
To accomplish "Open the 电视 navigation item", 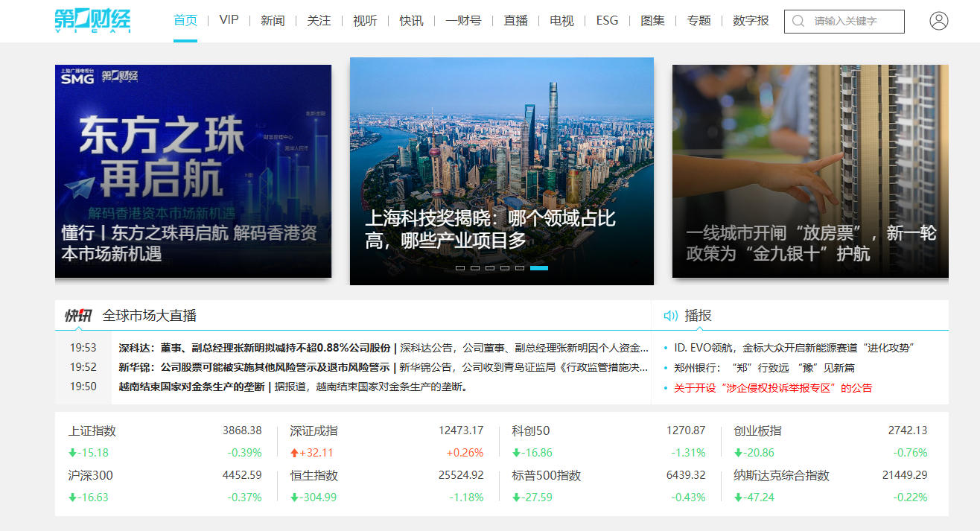I will [561, 21].
